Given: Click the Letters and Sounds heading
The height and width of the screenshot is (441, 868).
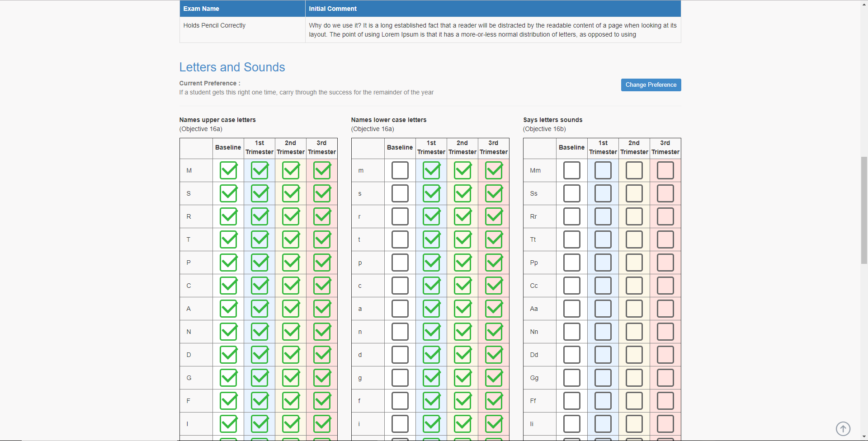Looking at the screenshot, I should coord(232,67).
